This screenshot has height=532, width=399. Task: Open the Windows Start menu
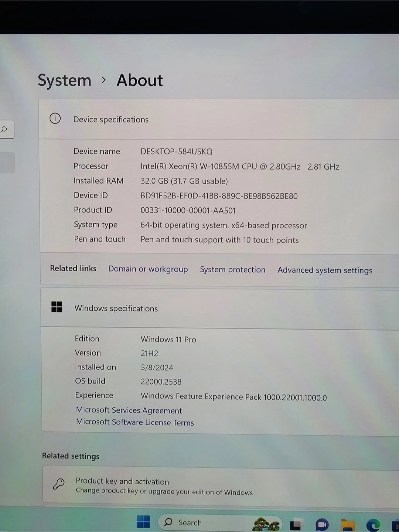(143, 522)
